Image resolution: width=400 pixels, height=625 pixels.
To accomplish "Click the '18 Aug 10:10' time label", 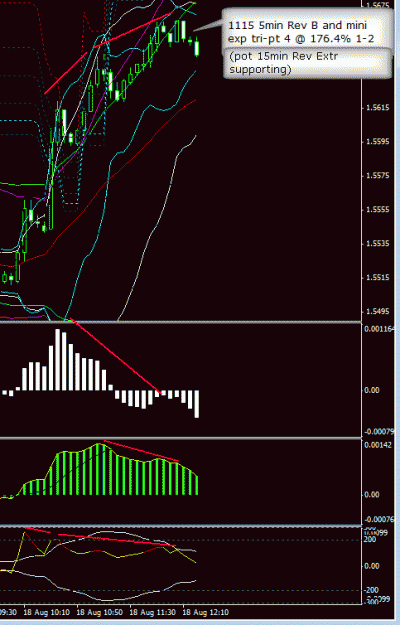I will [x=46, y=612].
